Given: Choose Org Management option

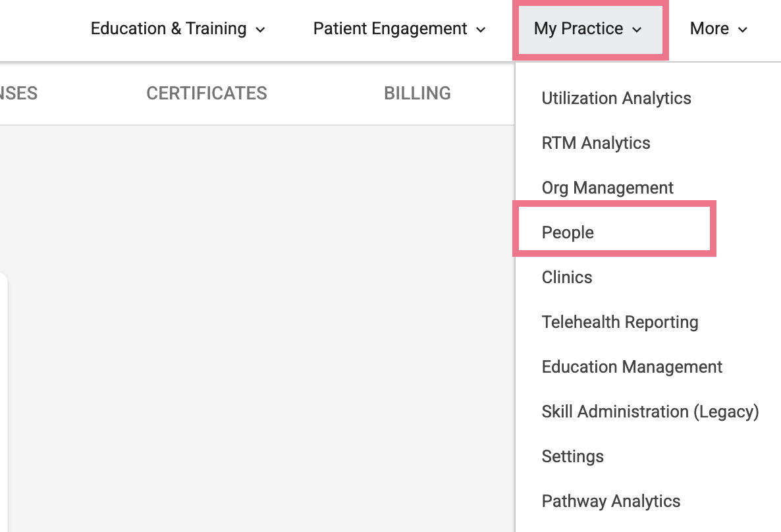Looking at the screenshot, I should (607, 188).
